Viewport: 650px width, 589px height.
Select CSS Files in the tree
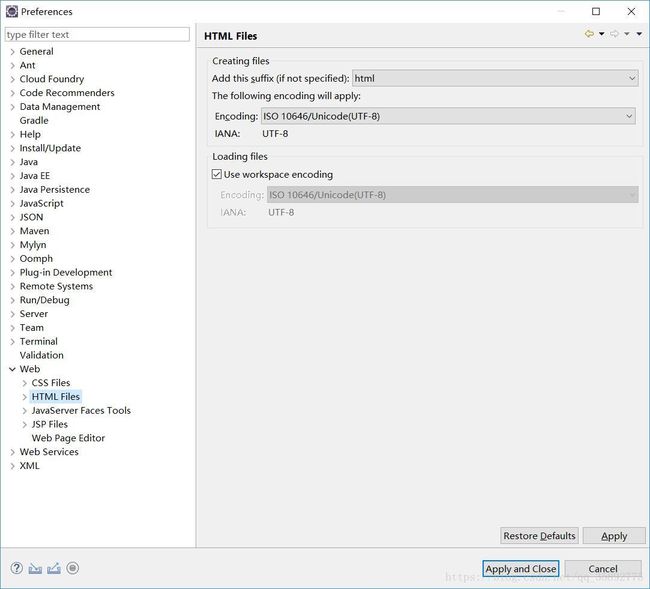pyautogui.click(x=51, y=383)
